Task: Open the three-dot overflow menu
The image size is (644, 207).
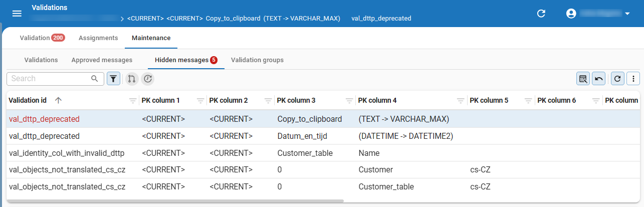Action: coord(633,79)
